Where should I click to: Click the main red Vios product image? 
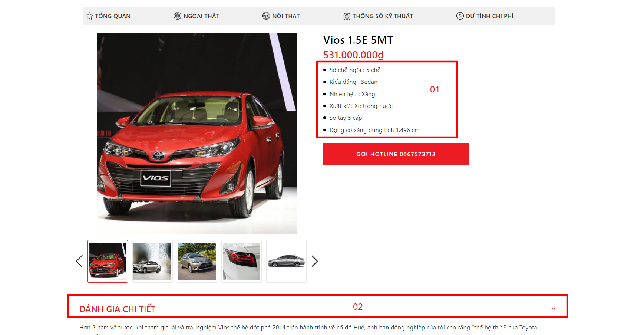(197, 134)
